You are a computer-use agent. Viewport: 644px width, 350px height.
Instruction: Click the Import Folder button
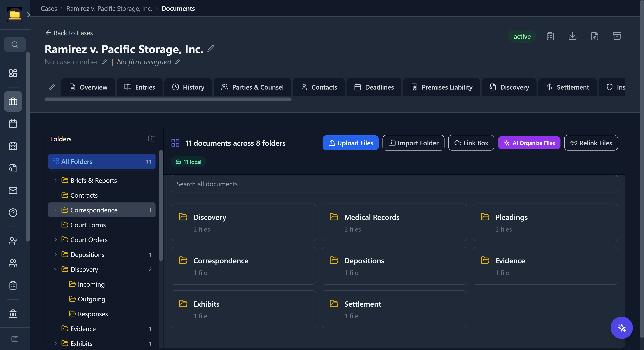pos(413,143)
